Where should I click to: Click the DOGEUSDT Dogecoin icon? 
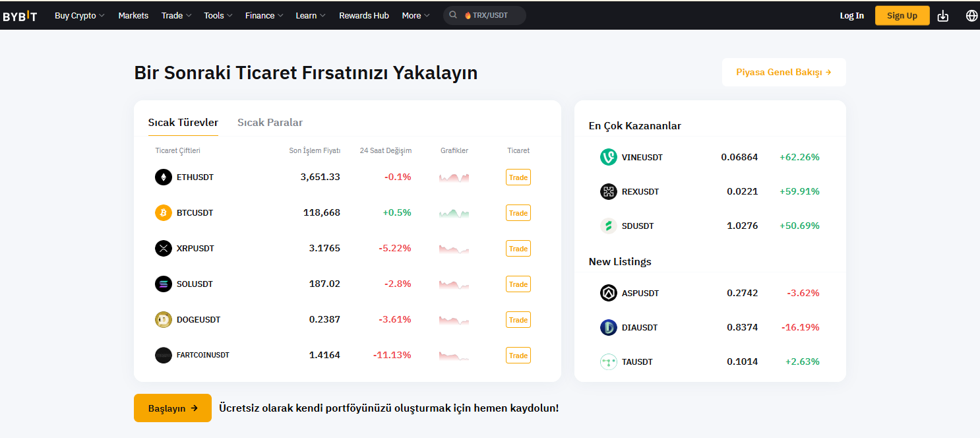pos(163,320)
